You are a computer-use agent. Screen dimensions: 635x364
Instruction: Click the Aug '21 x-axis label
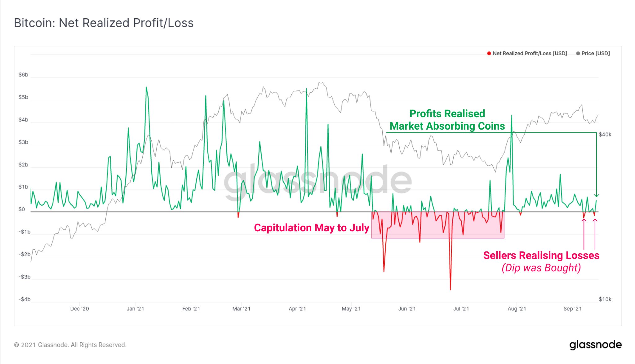coord(517,309)
